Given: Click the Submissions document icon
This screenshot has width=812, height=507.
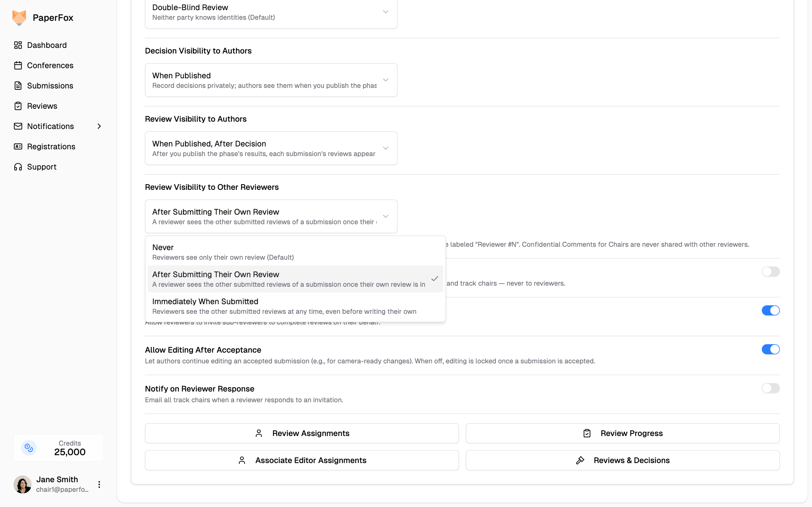Looking at the screenshot, I should tap(18, 86).
